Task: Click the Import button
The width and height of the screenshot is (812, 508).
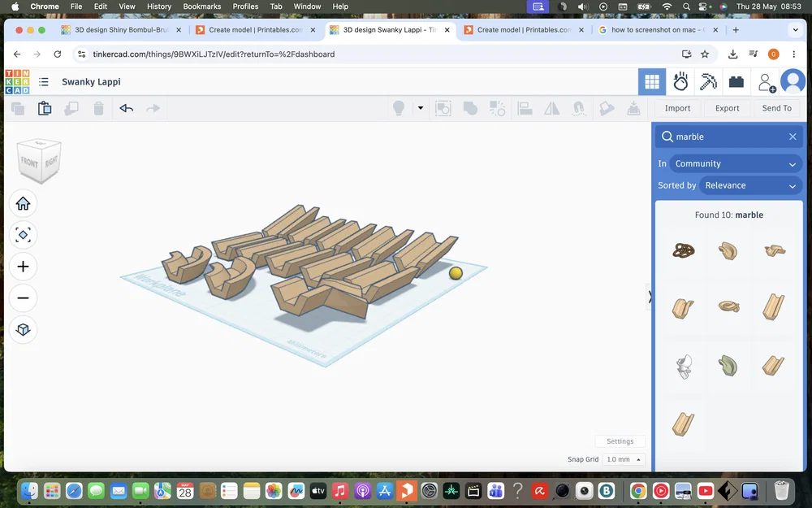Action: [x=677, y=108]
